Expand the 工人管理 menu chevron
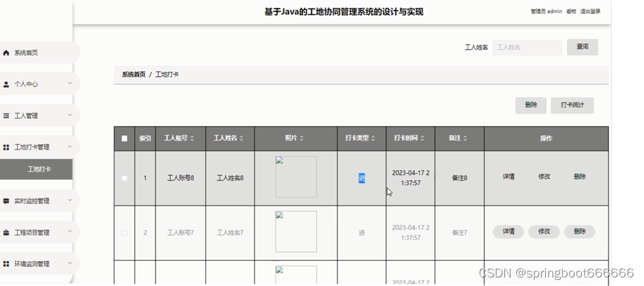The image size is (644, 286). tap(70, 115)
